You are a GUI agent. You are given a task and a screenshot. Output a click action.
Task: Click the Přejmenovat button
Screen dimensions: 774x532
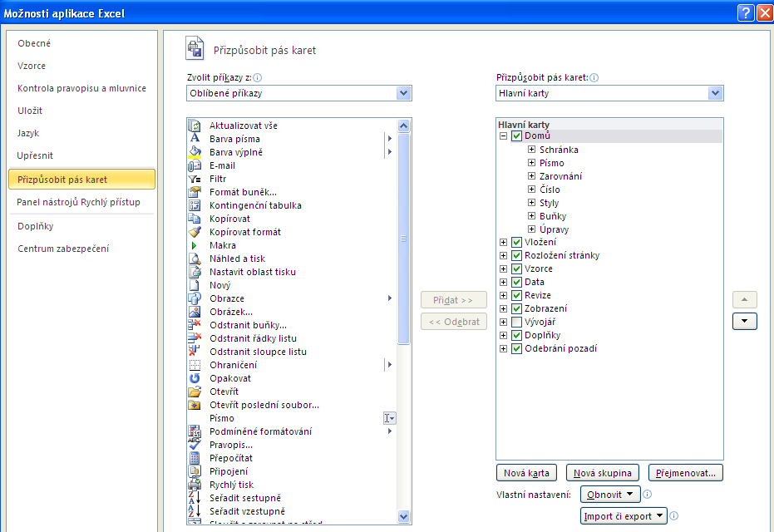tap(686, 473)
